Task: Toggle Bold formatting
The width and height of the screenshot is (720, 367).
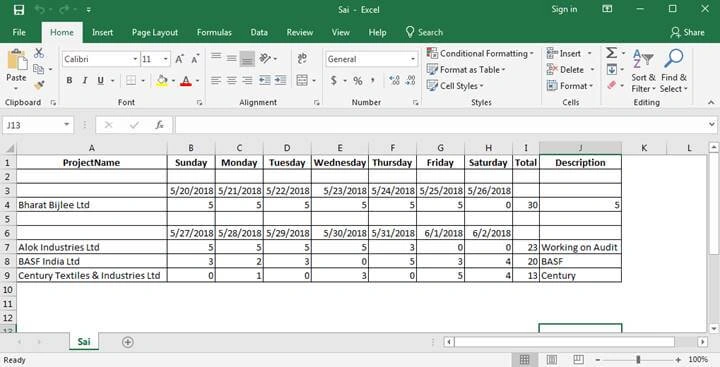Action: (x=69, y=80)
